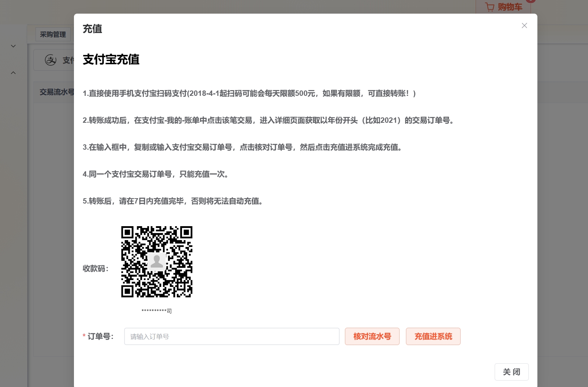The width and height of the screenshot is (588, 387).
Task: Open the 购物车 text label
Action: (x=510, y=7)
